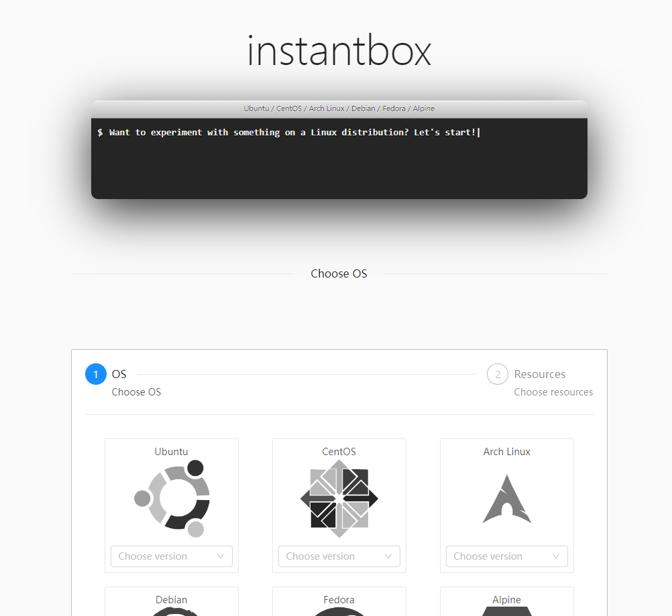Click the Resources step label
672x616 pixels.
[539, 374]
